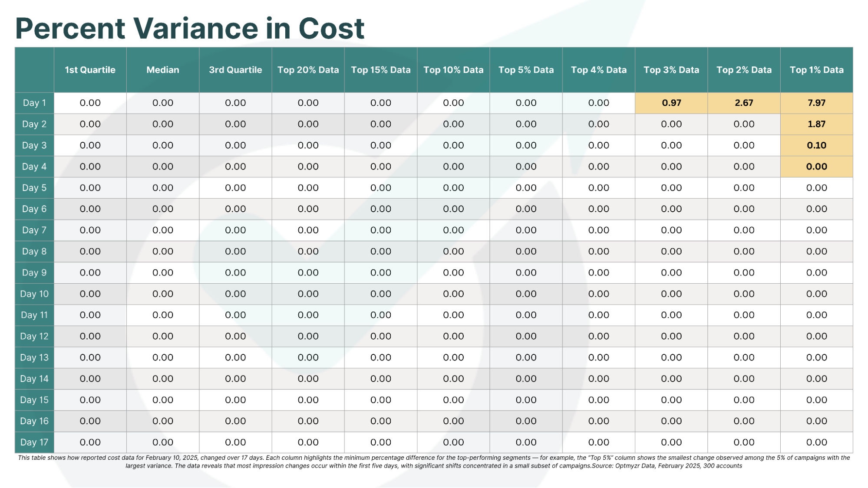This screenshot has height=488, width=868.
Task: Select the "1st Quartile" column header
Action: (x=90, y=70)
